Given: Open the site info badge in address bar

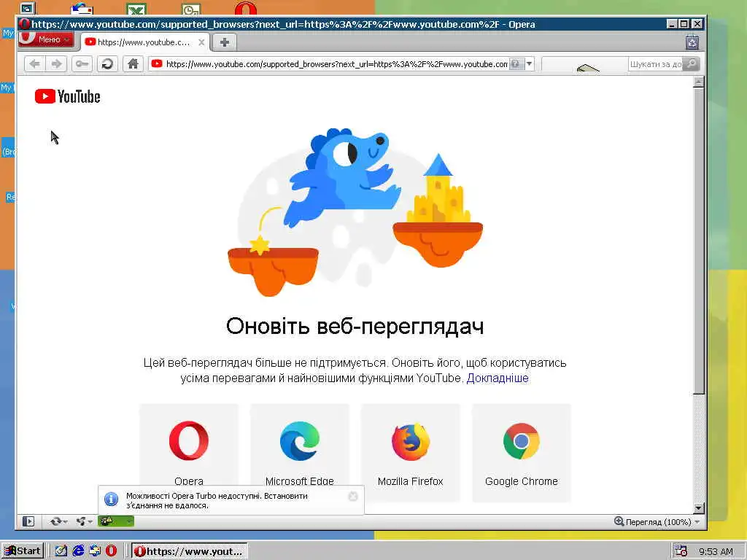Looking at the screenshot, I should [516, 64].
